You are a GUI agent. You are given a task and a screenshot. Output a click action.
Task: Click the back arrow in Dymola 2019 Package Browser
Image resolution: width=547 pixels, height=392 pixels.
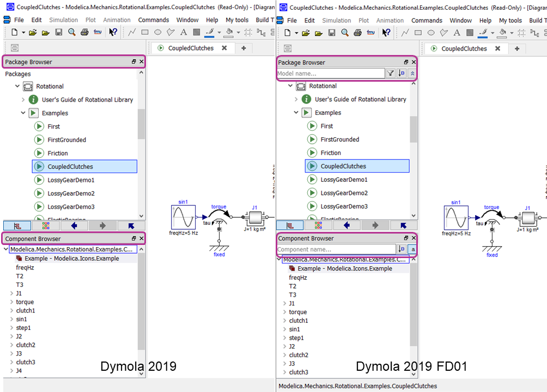(x=74, y=226)
